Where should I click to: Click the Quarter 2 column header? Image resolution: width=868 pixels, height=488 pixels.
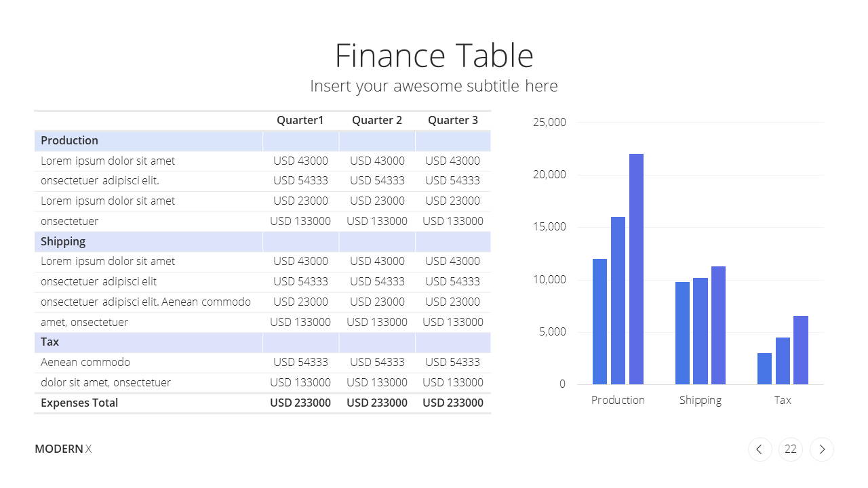tap(377, 120)
